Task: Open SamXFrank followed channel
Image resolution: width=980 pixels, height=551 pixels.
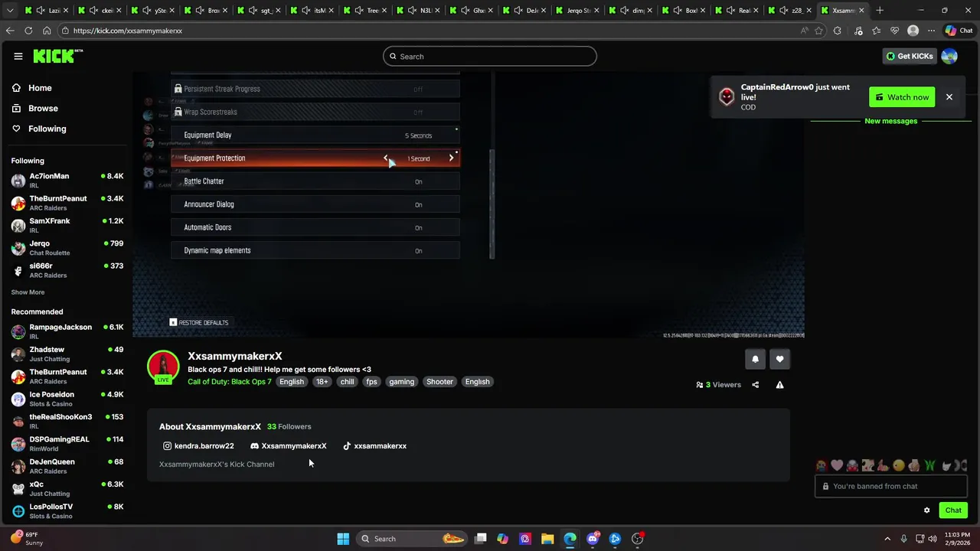Action: (67, 226)
